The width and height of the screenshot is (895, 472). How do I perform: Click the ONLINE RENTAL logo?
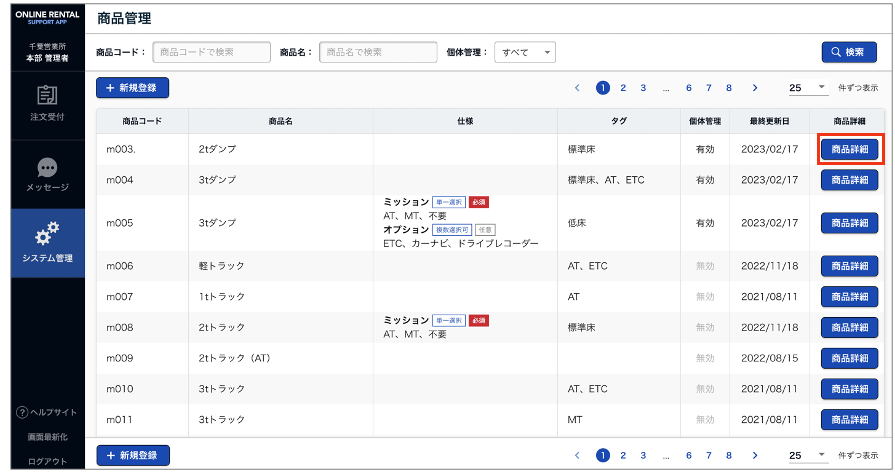pyautogui.click(x=46, y=17)
